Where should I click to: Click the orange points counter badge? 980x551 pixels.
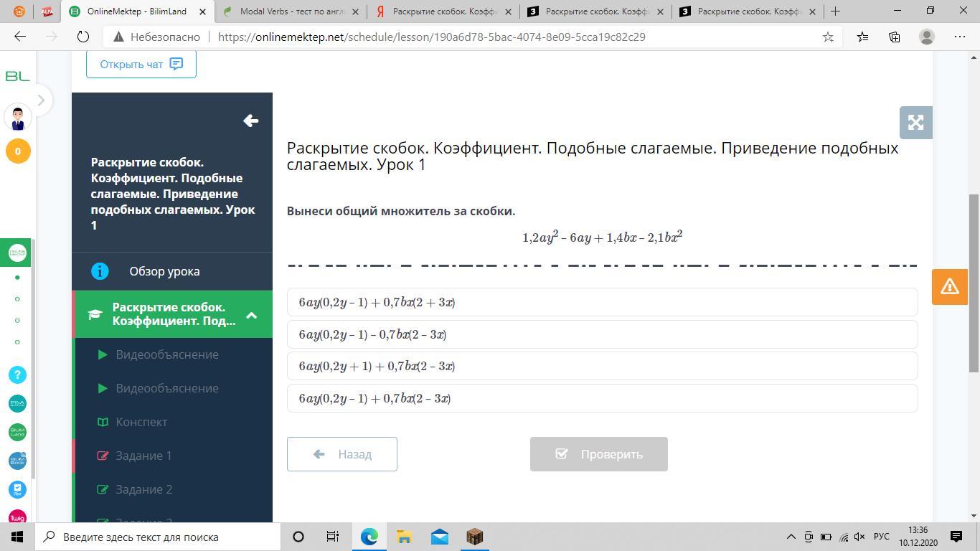(x=18, y=151)
